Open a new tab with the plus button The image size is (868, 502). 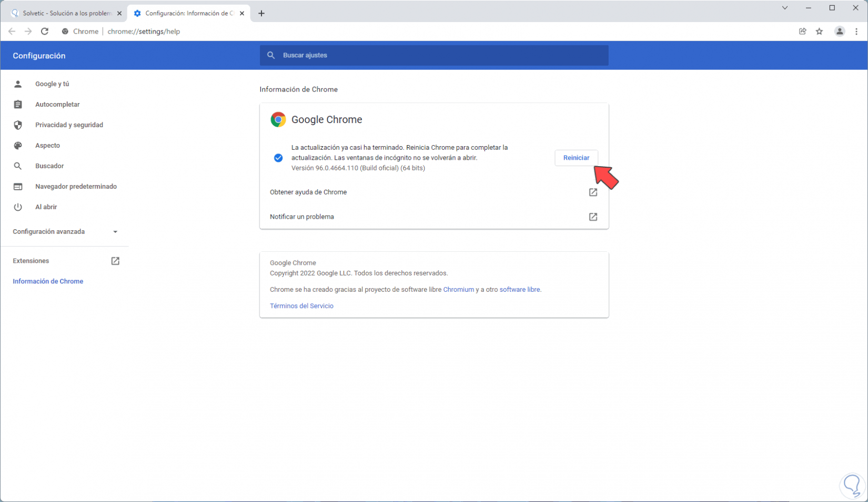point(261,14)
